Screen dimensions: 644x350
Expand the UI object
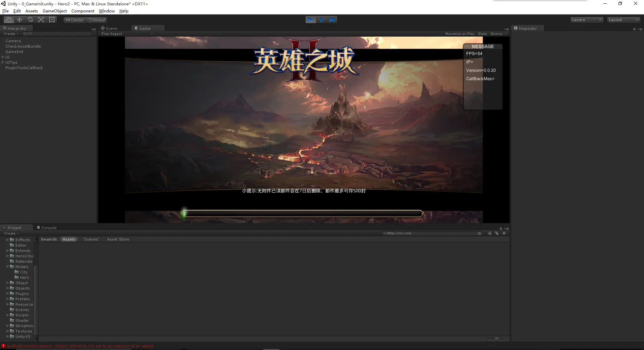click(x=3, y=57)
